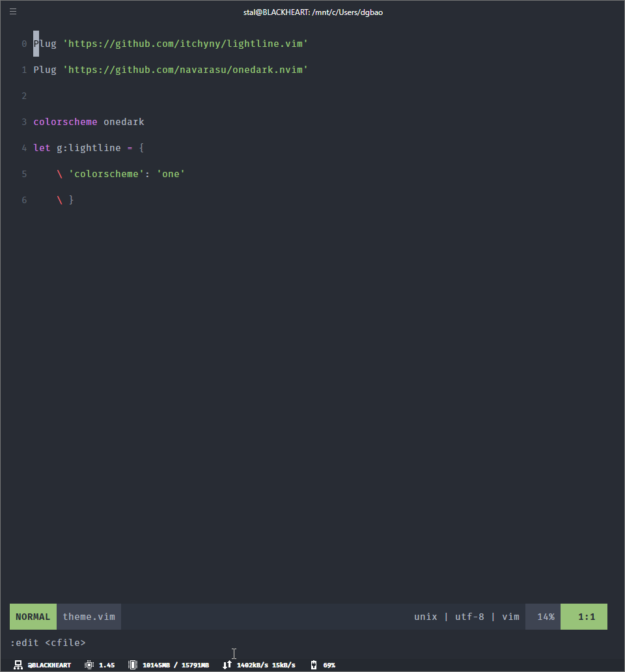This screenshot has width=625, height=672.
Task: Click the onedark.nvim GitHub URL
Action: 186,70
